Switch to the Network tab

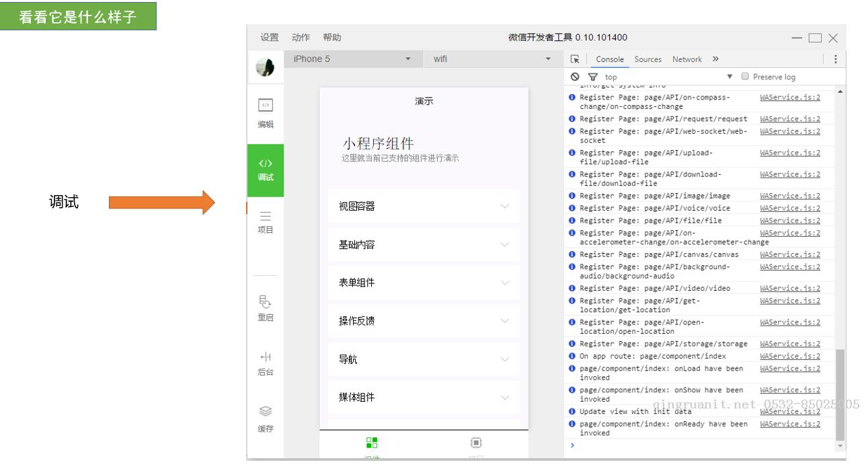point(686,59)
